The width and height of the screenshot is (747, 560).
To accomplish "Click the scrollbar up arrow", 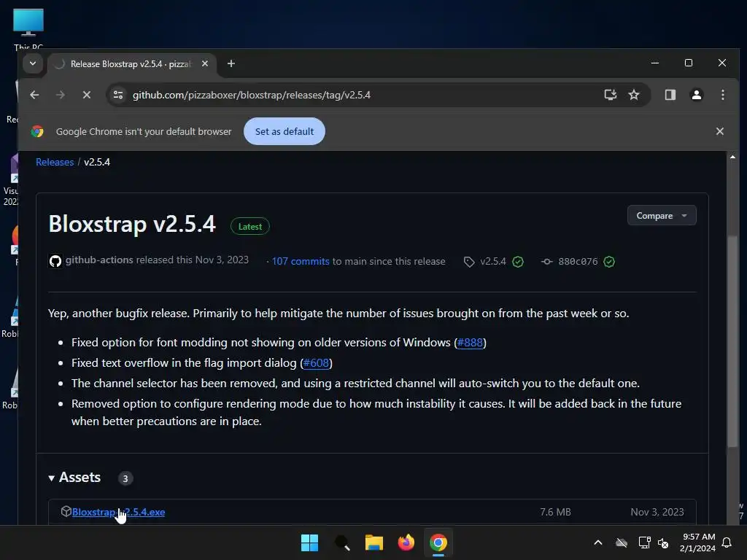I will pyautogui.click(x=732, y=157).
